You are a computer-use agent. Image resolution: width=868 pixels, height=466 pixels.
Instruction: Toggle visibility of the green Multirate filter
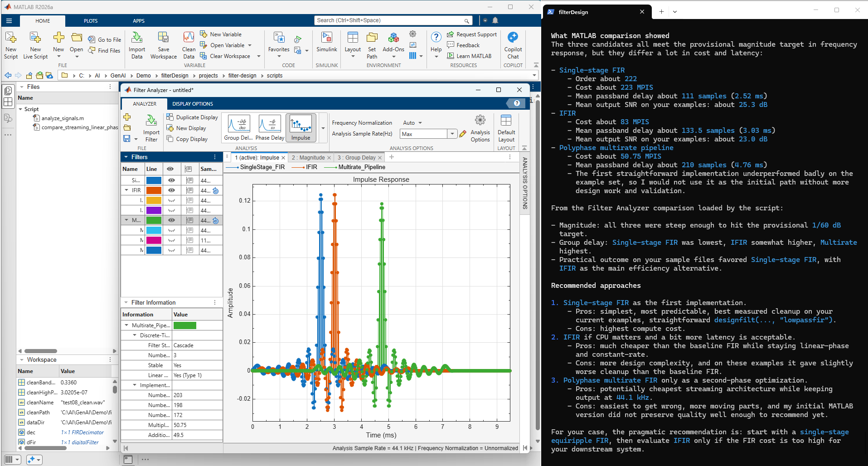click(171, 220)
